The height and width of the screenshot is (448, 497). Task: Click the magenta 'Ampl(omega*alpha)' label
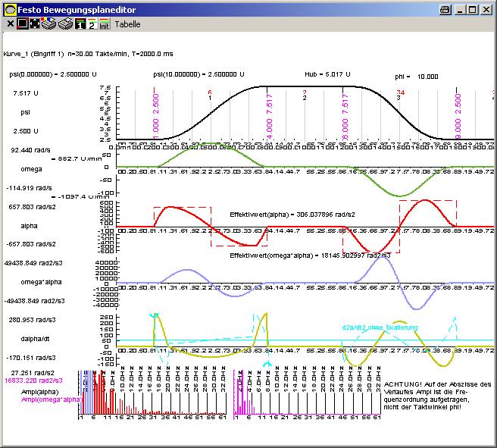pyautogui.click(x=51, y=399)
